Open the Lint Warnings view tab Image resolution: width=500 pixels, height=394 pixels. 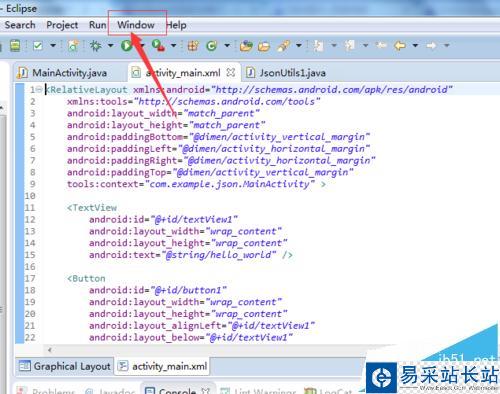coord(258,390)
